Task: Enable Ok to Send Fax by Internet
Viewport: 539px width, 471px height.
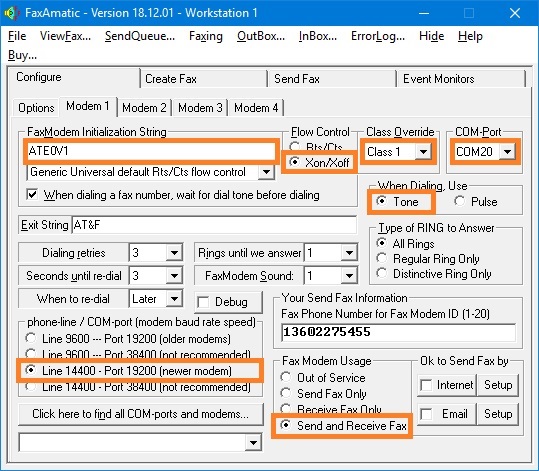Action: click(426, 385)
